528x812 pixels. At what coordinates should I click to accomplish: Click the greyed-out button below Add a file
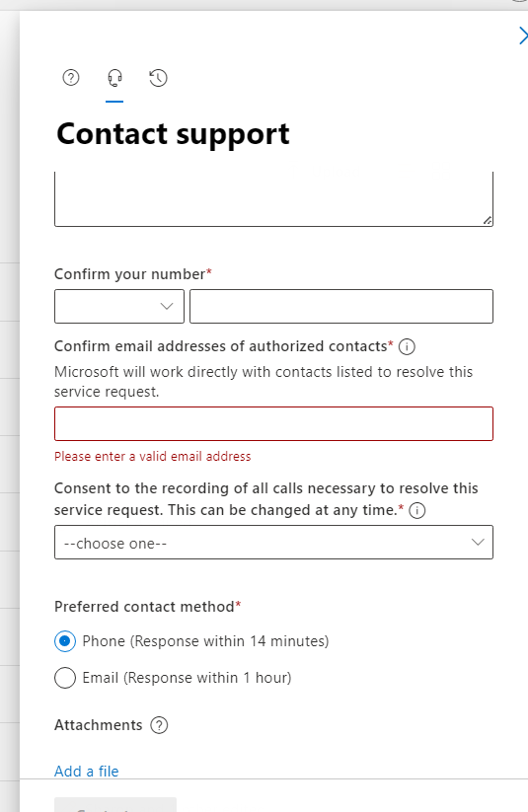click(x=115, y=805)
